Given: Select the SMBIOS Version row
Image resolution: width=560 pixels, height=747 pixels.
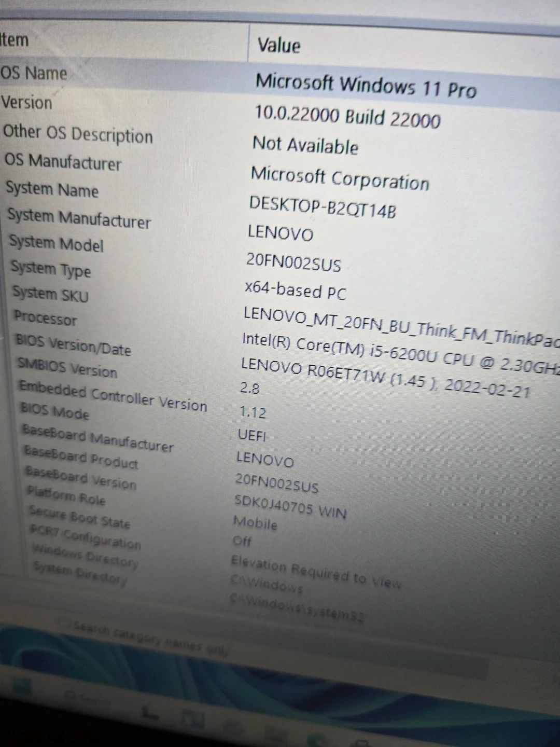Looking at the screenshot, I should 67,367.
